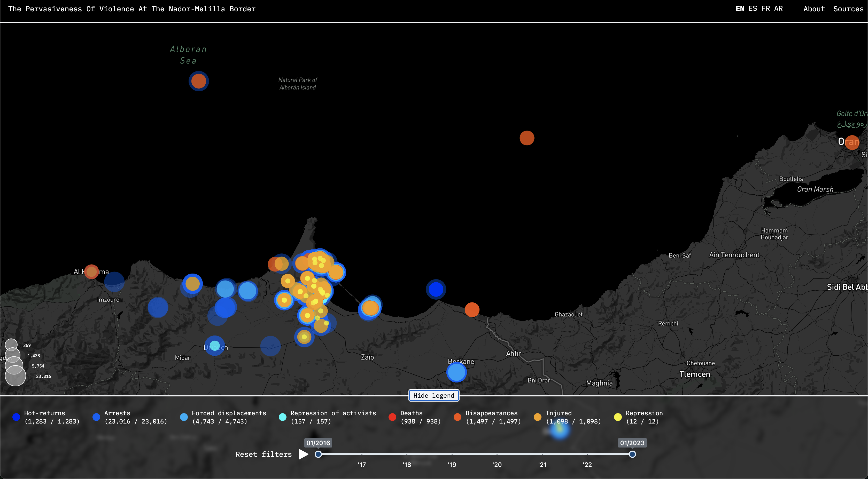
Task: Click the cyan marker at Driouch
Action: click(214, 346)
